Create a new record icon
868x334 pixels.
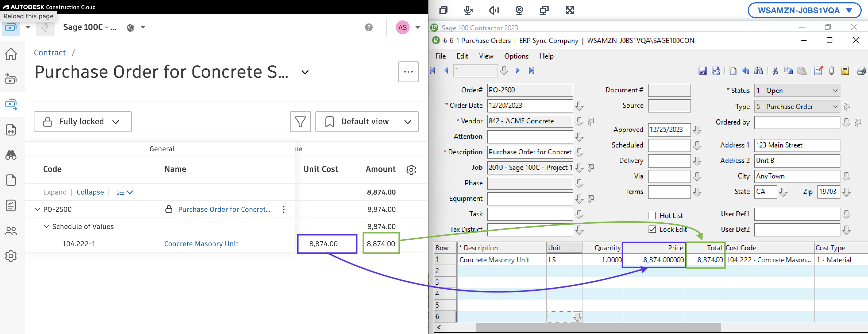click(732, 71)
